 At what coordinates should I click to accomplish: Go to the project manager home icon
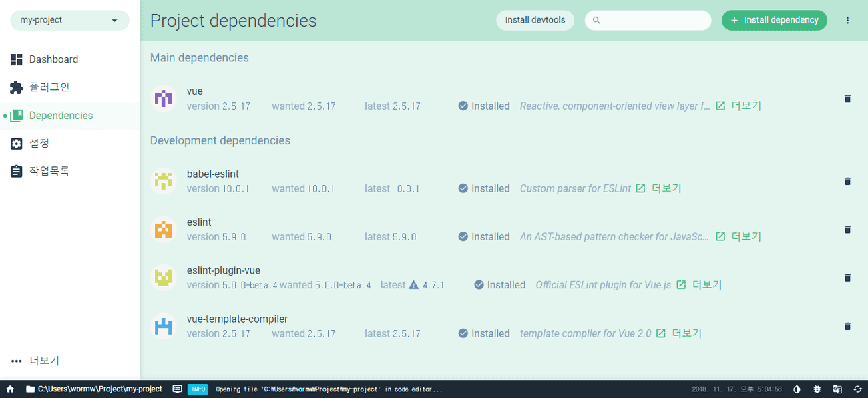pos(10,389)
